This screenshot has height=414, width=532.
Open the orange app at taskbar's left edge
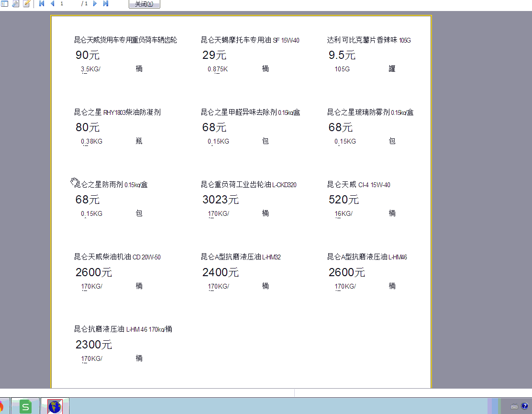tap(1, 406)
